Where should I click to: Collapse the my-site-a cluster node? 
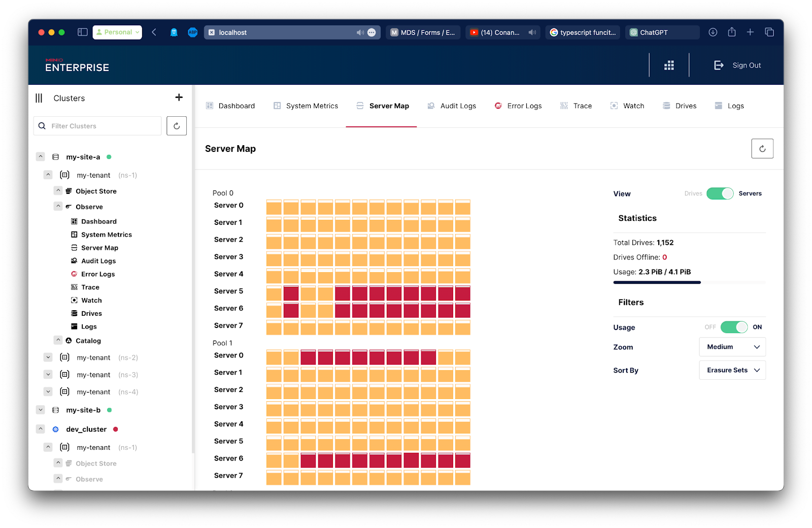[x=41, y=157]
